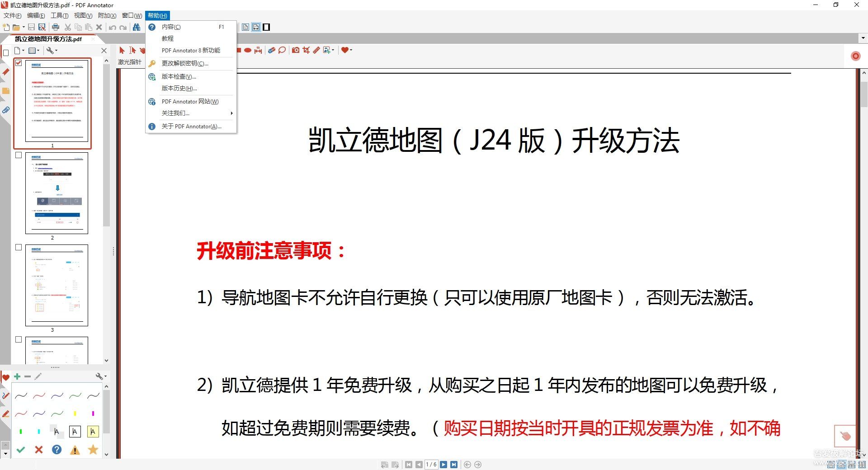This screenshot has height=470, width=868.
Task: Pick the yellow pen color swatch
Action: pyautogui.click(x=75, y=413)
